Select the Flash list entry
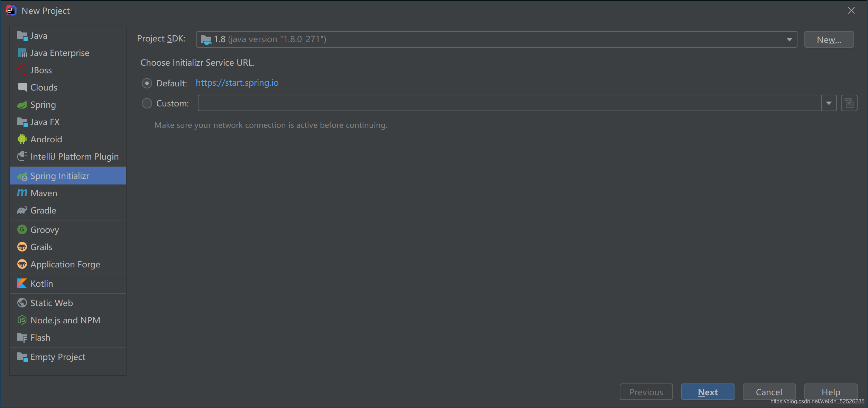 [68, 338]
